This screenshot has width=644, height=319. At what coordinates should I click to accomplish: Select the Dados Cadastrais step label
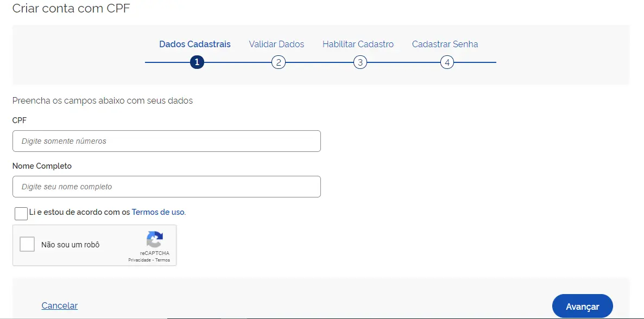click(x=194, y=44)
